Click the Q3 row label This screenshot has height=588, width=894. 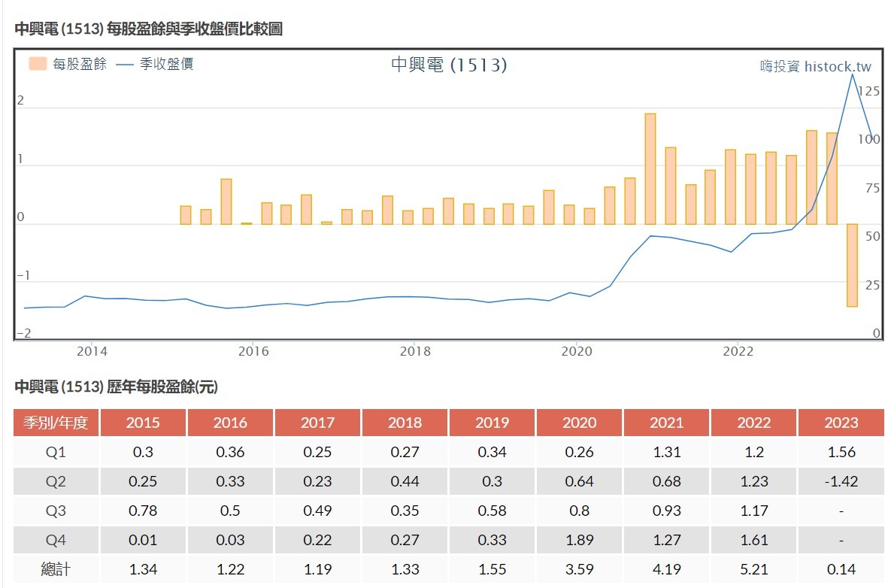click(x=56, y=511)
